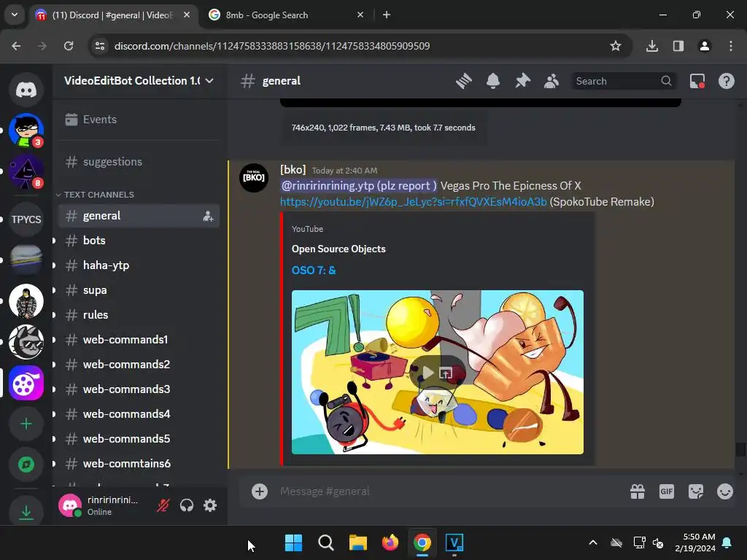Open the web-commtains6 channel
747x560 pixels.
(x=139, y=463)
